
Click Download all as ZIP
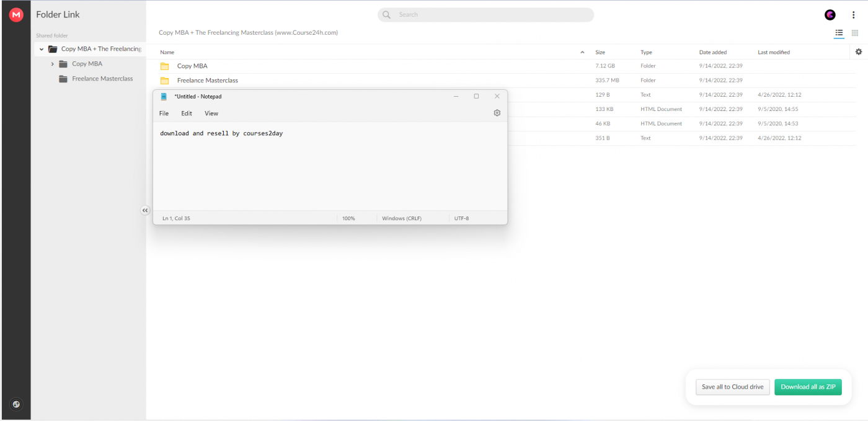(808, 387)
